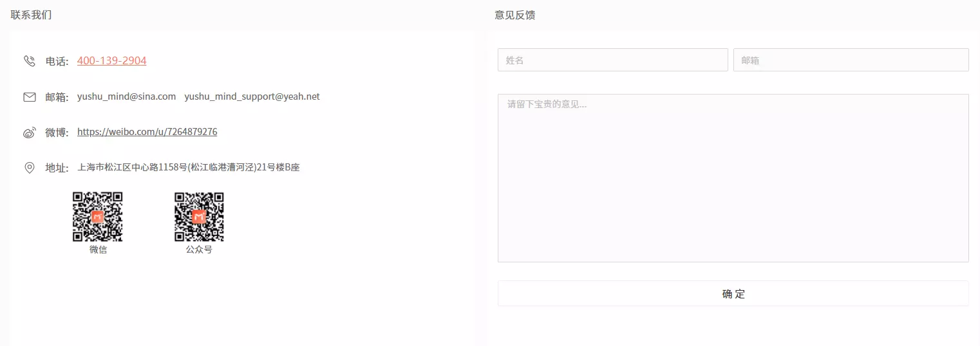Focus the 姓名 name input field

612,60
